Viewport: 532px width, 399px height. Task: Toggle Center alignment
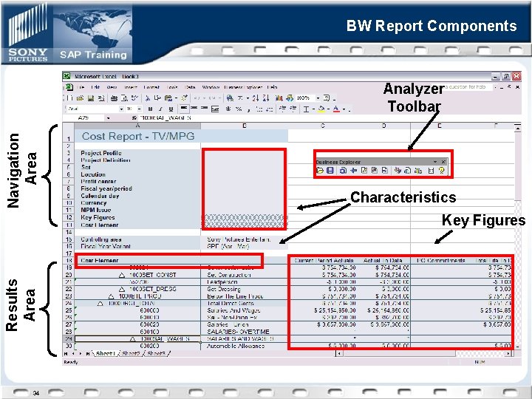194,109
